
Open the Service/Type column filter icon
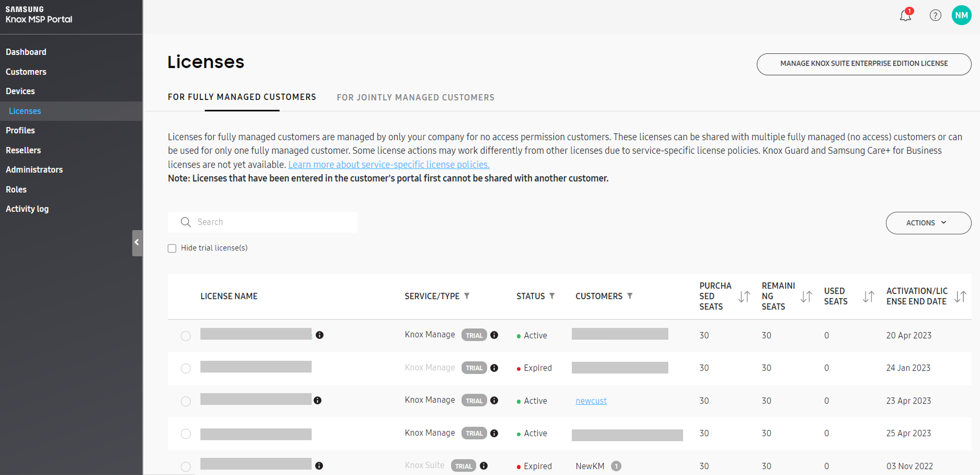[x=467, y=296]
